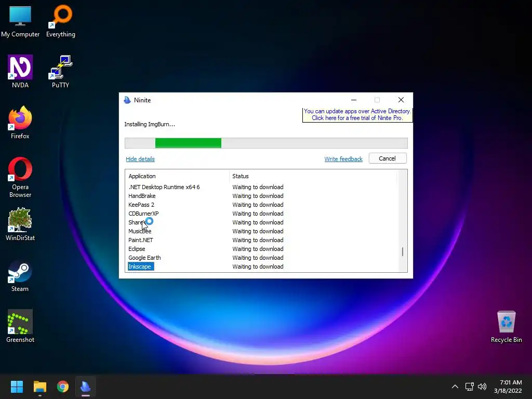This screenshot has width=532, height=399.
Task: Click the Application column header
Action: coord(177,176)
